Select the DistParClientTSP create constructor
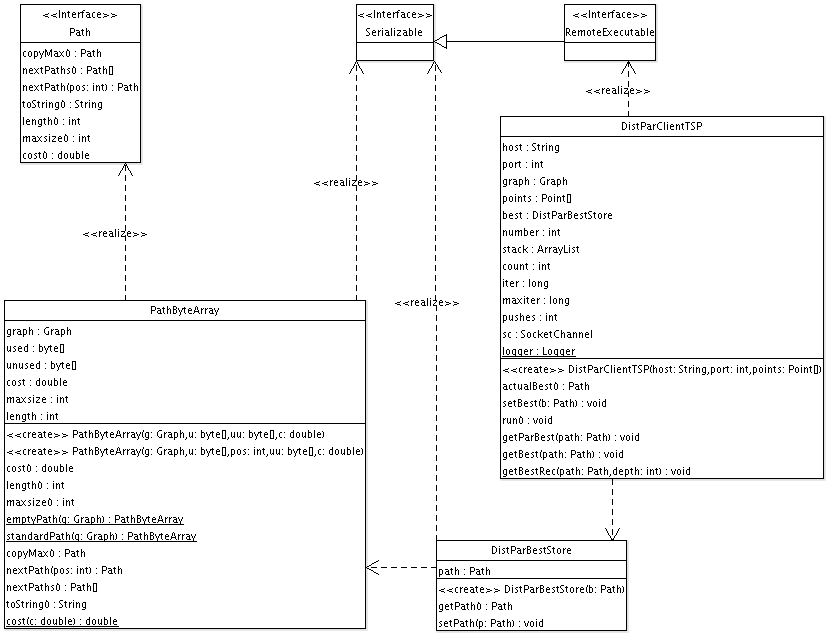 pyautogui.click(x=662, y=369)
